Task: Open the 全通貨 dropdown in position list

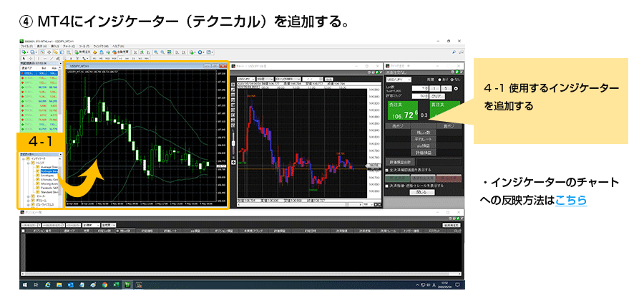Action: (91, 226)
